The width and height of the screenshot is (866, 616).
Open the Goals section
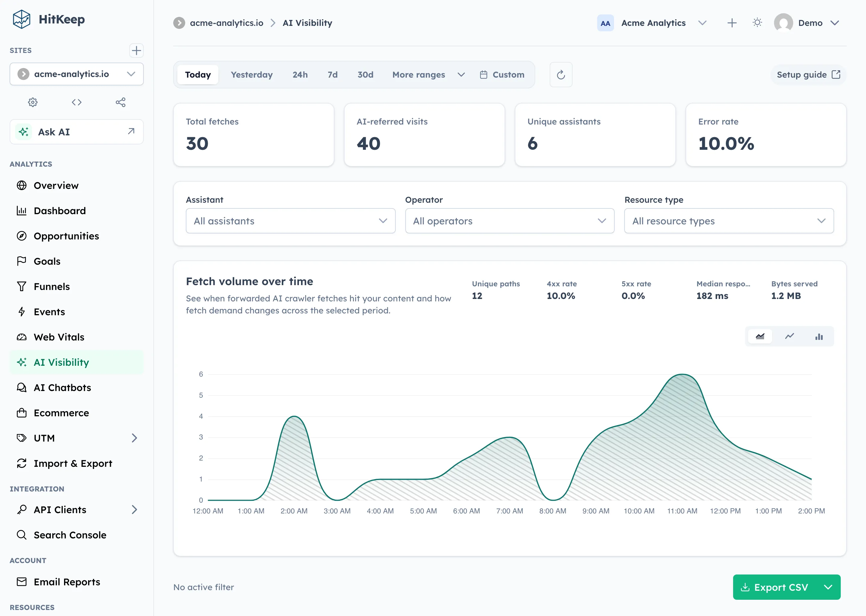tap(77, 261)
